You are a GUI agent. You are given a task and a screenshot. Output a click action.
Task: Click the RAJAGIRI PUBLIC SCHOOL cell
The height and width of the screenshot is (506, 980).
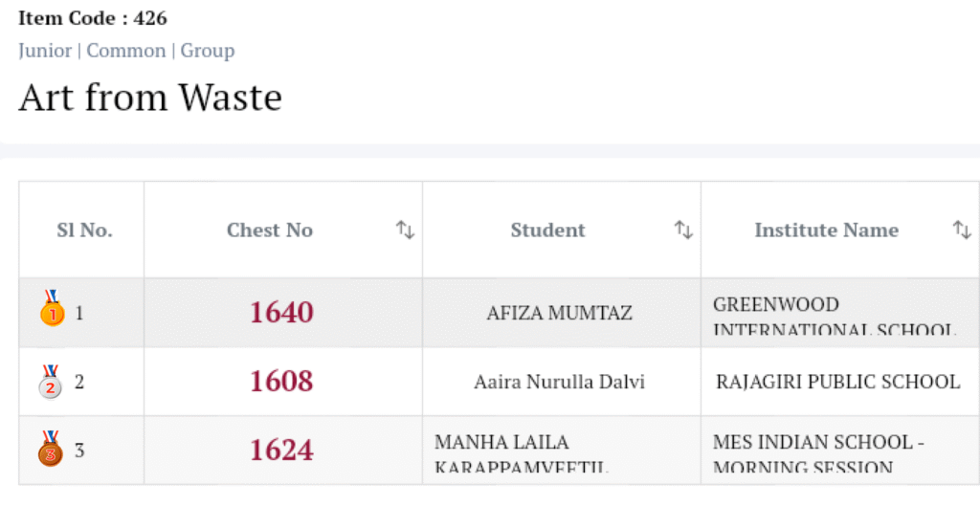(x=837, y=382)
